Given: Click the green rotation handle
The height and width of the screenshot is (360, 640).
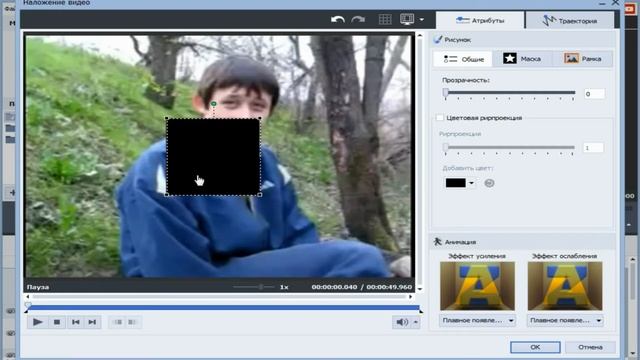Looking at the screenshot, I should click(213, 104).
